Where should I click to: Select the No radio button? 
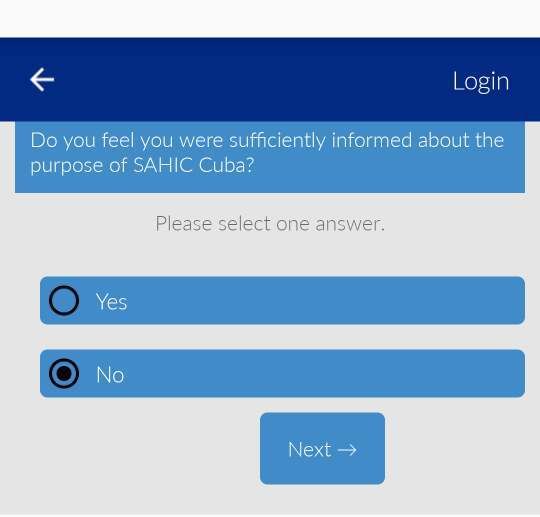[64, 373]
